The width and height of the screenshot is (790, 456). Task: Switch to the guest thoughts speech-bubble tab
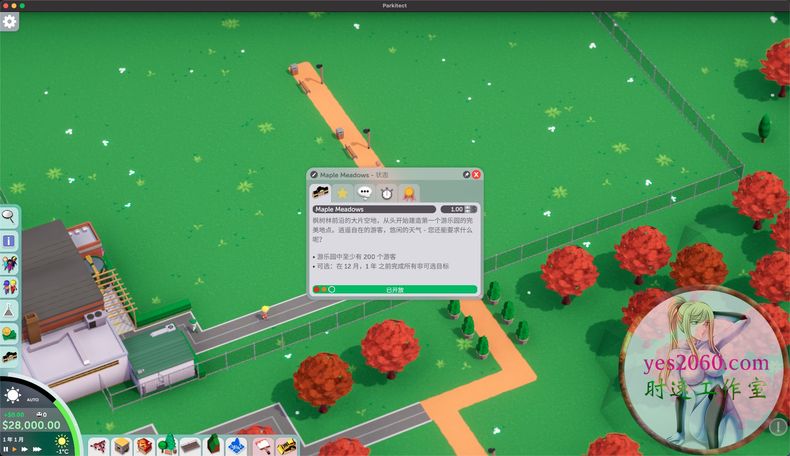point(364,193)
